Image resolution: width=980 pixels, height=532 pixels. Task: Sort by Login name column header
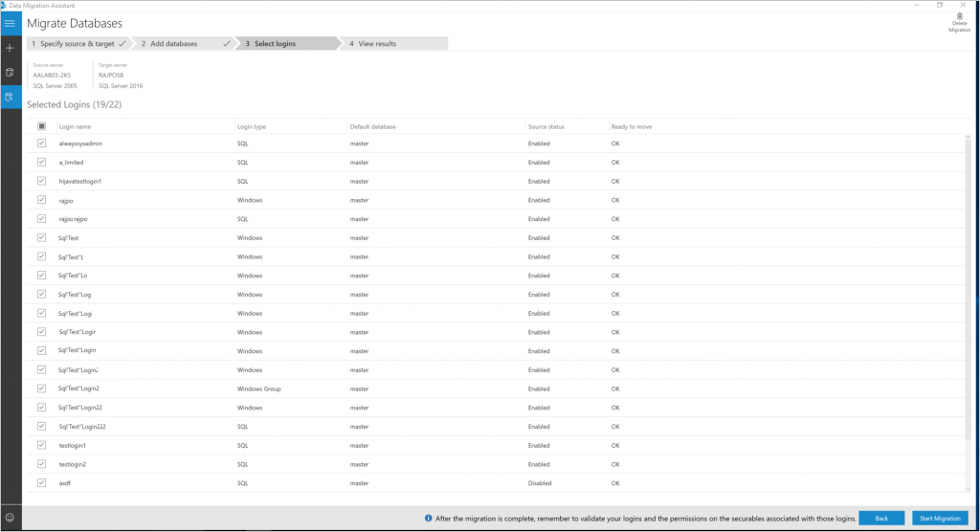(75, 127)
